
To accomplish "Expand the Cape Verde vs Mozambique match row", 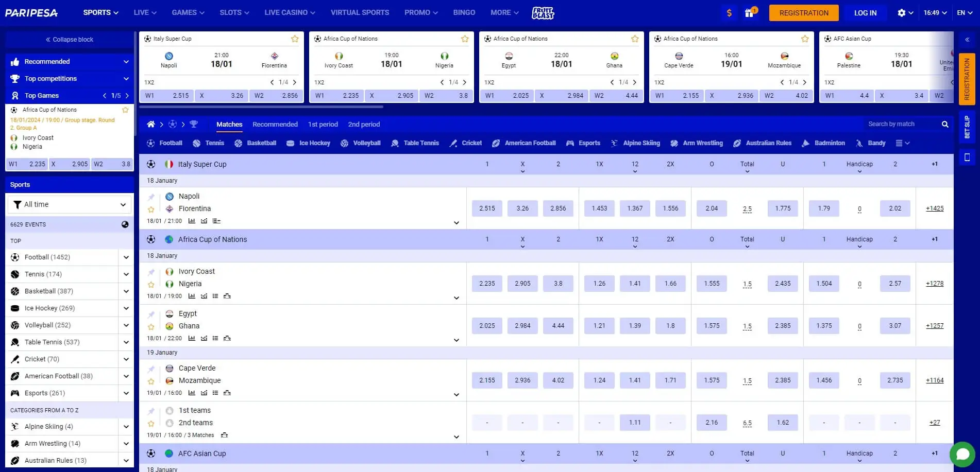I will coord(456,394).
